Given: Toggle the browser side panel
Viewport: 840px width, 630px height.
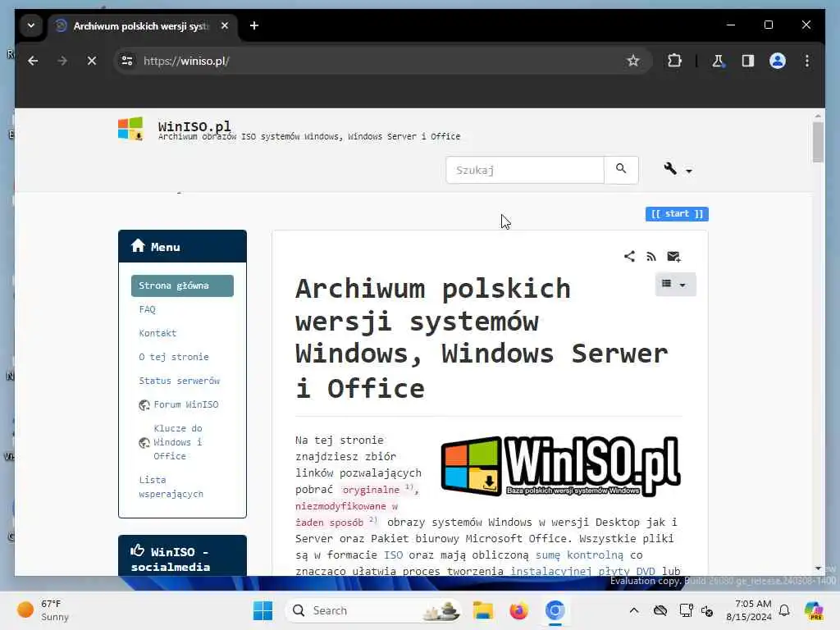Looking at the screenshot, I should 748,61.
